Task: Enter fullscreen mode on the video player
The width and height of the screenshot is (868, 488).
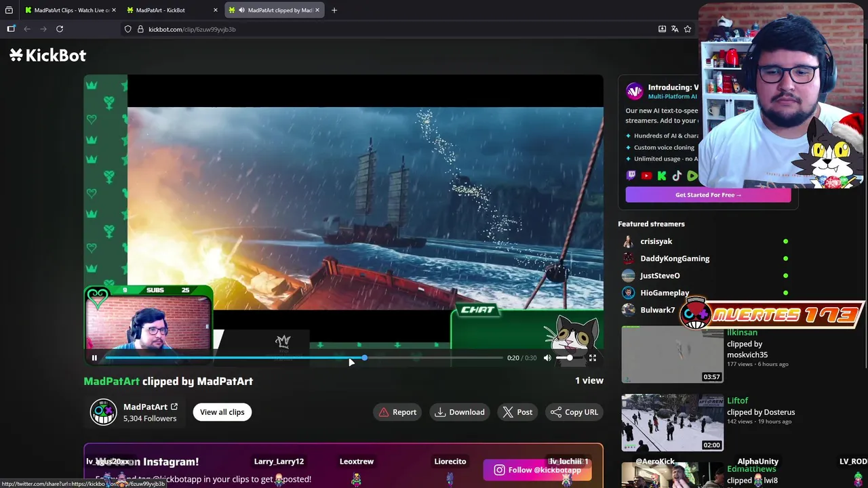Action: pos(592,358)
